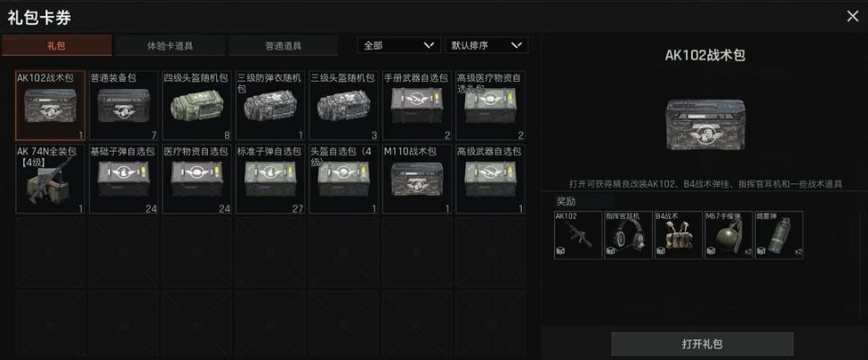Click the 烟雾弹 reward icon

(x=779, y=235)
